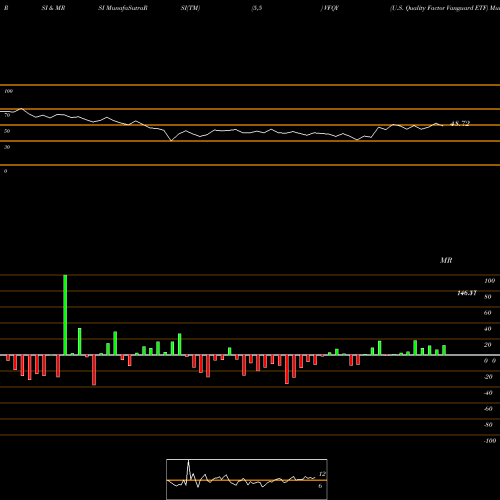
Task: Click the MR panel title label
Action: (x=446, y=260)
